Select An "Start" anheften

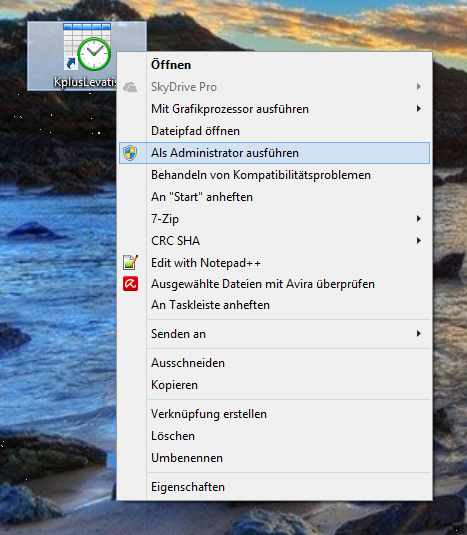[x=275, y=197]
